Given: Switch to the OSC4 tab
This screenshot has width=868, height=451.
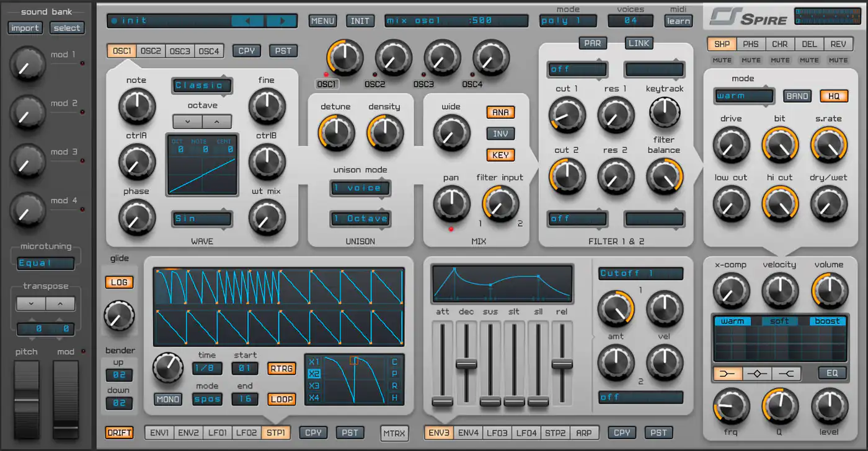Looking at the screenshot, I should tap(210, 51).
